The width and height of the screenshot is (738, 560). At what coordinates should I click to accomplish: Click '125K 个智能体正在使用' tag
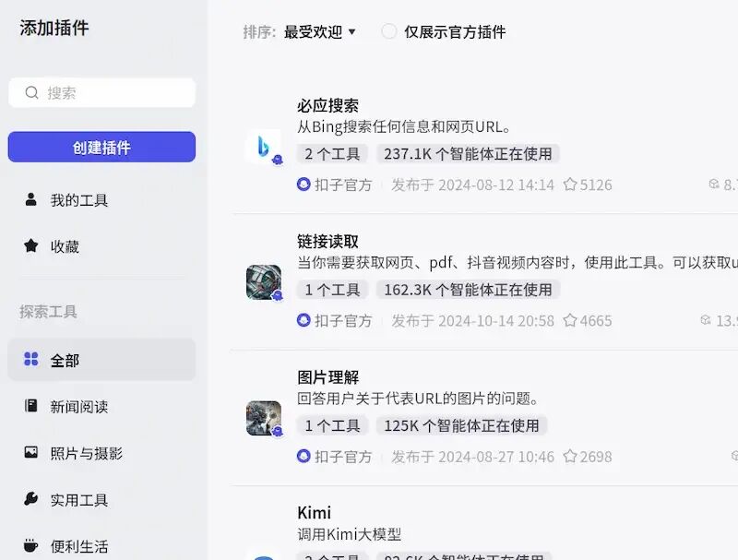pos(461,426)
